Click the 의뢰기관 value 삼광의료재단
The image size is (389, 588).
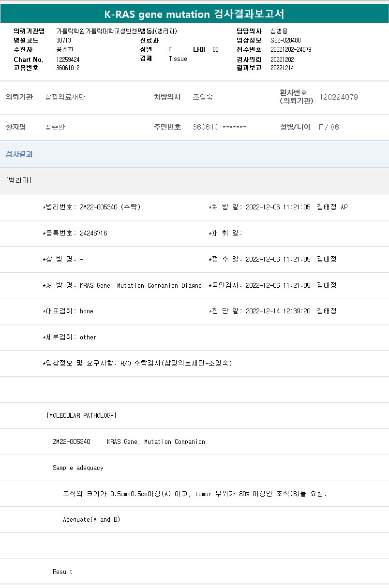(65, 97)
